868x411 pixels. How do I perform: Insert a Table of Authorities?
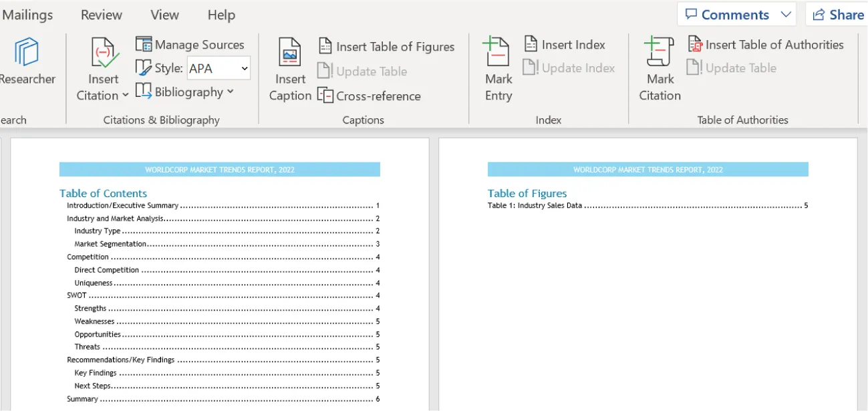point(766,45)
